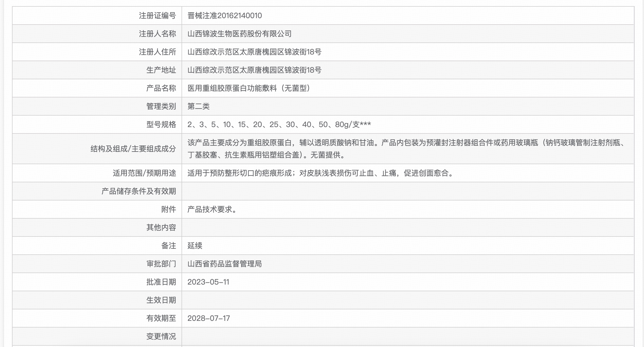Click the 其他内容 row label
This screenshot has height=347, width=644.
(x=161, y=228)
